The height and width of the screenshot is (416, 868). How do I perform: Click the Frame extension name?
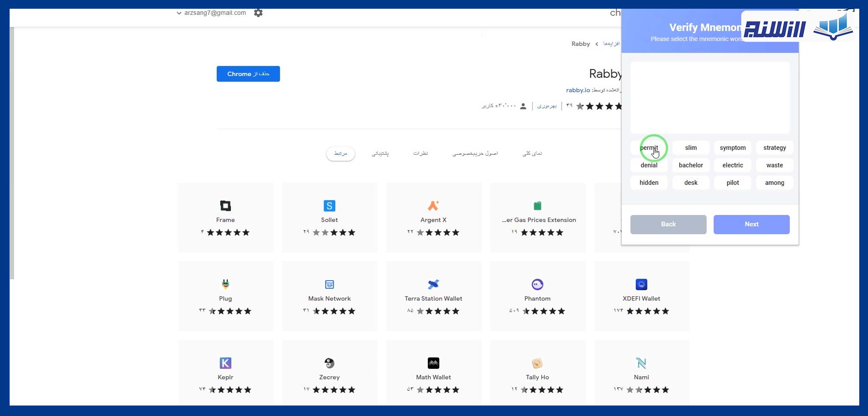pos(226,220)
